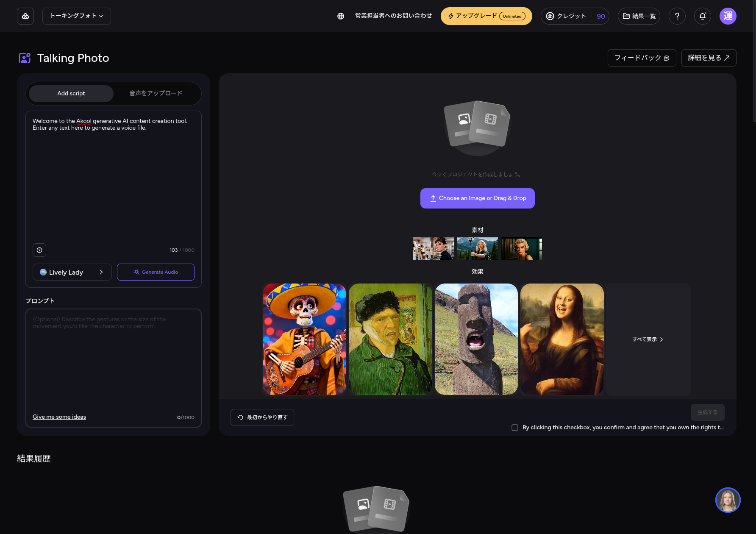Click the Give me some ideas link
Screen dimensions: 756x534
click(x=59, y=417)
